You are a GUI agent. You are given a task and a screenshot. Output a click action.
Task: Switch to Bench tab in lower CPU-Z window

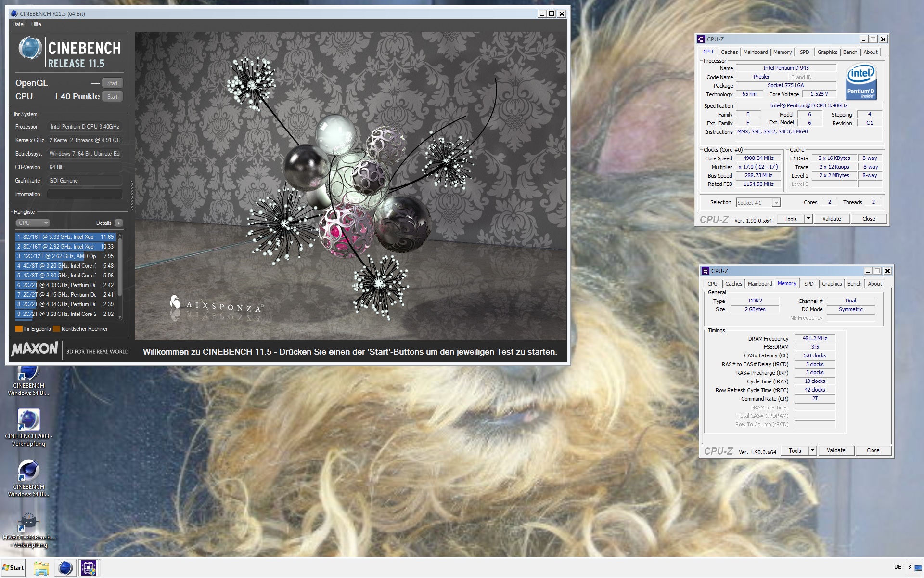click(855, 284)
